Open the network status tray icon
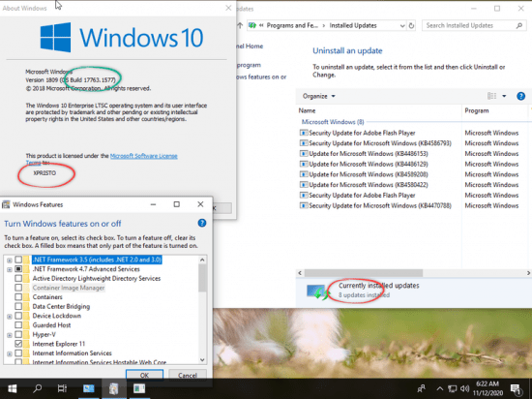532x399 pixels. point(452,388)
